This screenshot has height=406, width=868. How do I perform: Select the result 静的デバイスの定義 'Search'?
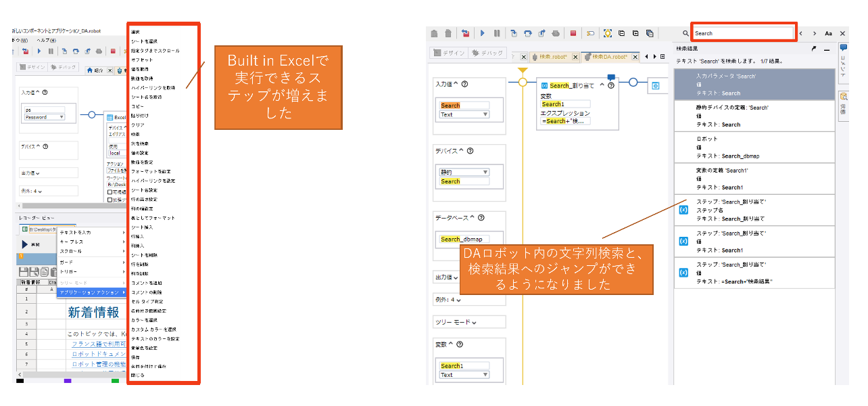[x=754, y=116]
